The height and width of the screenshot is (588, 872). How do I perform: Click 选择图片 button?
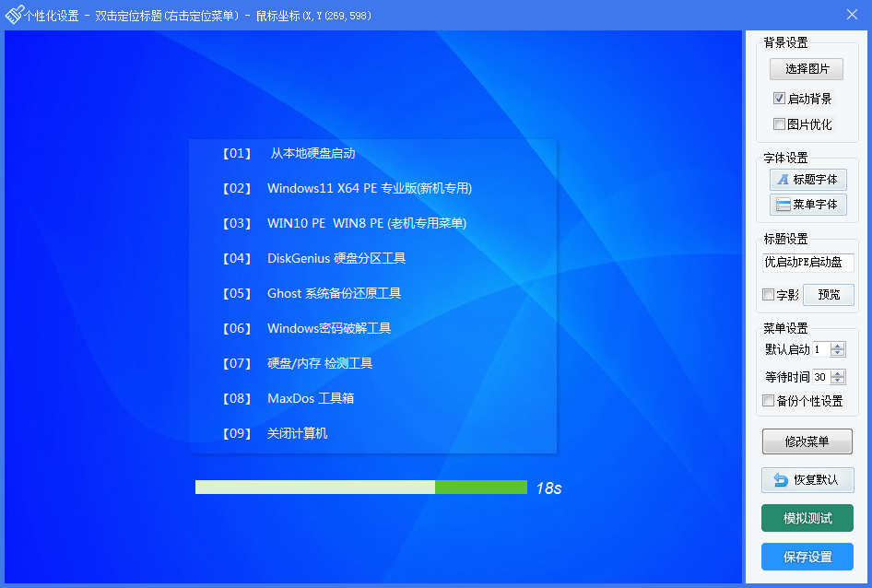807,69
